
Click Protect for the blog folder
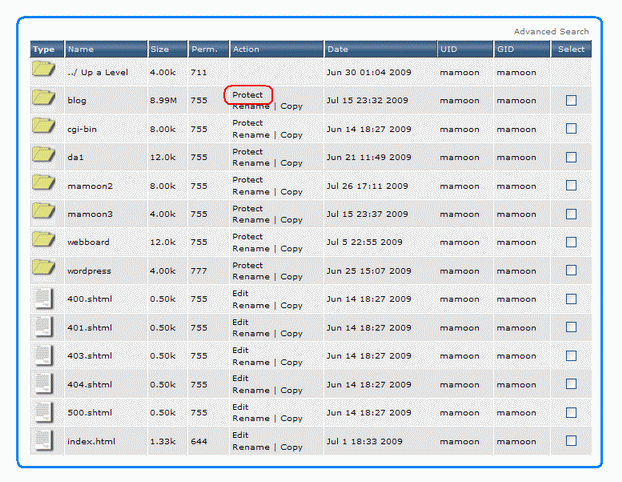[x=248, y=95]
